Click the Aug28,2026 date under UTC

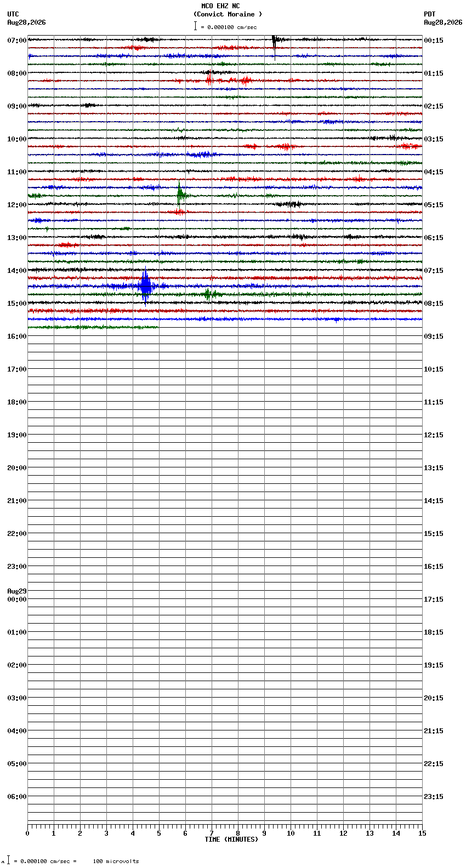[x=26, y=22]
